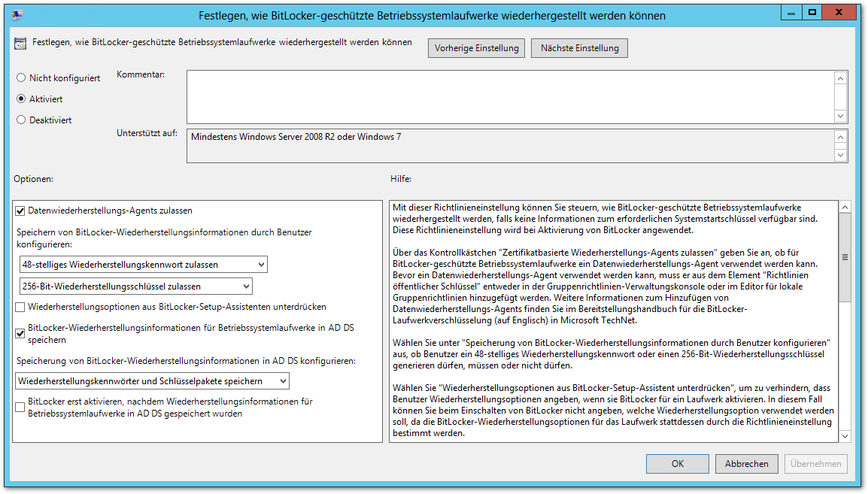This screenshot has height=494, width=868.
Task: Click the Kommentar box scroll-down arrow
Action: (x=841, y=116)
